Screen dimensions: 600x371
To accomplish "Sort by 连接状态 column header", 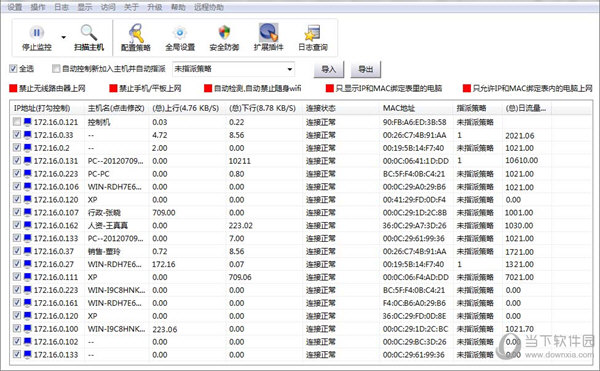I will coord(341,108).
